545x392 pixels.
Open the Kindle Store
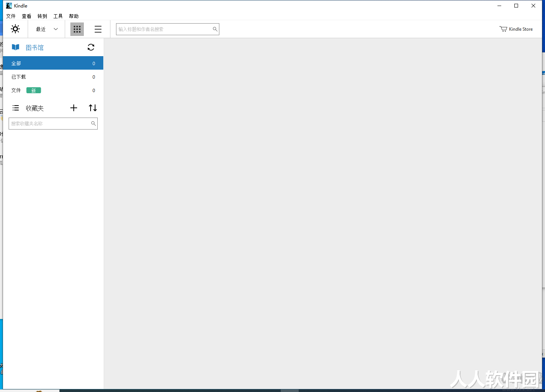pos(516,29)
